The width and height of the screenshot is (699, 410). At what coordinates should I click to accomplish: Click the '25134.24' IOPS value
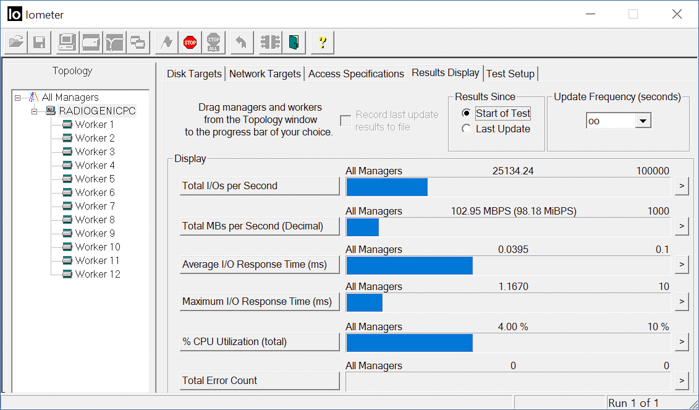pos(513,171)
